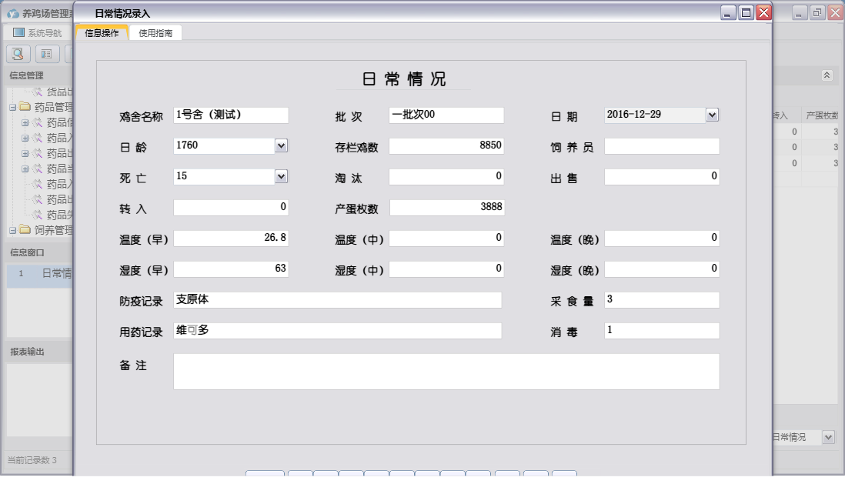
Task: Click the application logo icon in title bar
Action: 12,12
